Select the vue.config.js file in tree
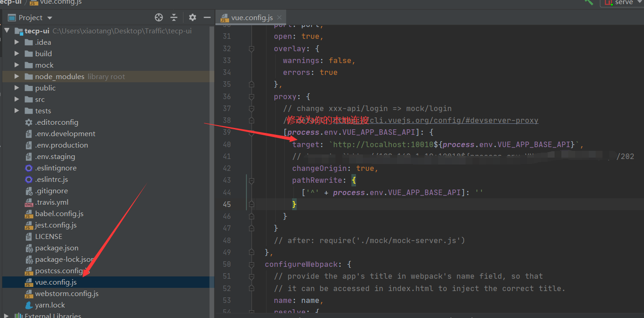This screenshot has height=318, width=644. (56, 282)
